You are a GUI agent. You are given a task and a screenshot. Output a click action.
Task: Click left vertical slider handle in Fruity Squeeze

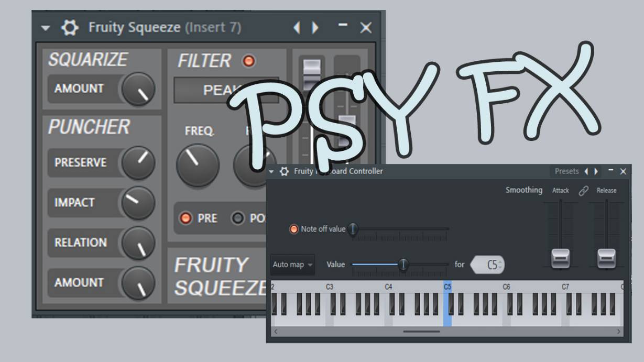tap(312, 73)
